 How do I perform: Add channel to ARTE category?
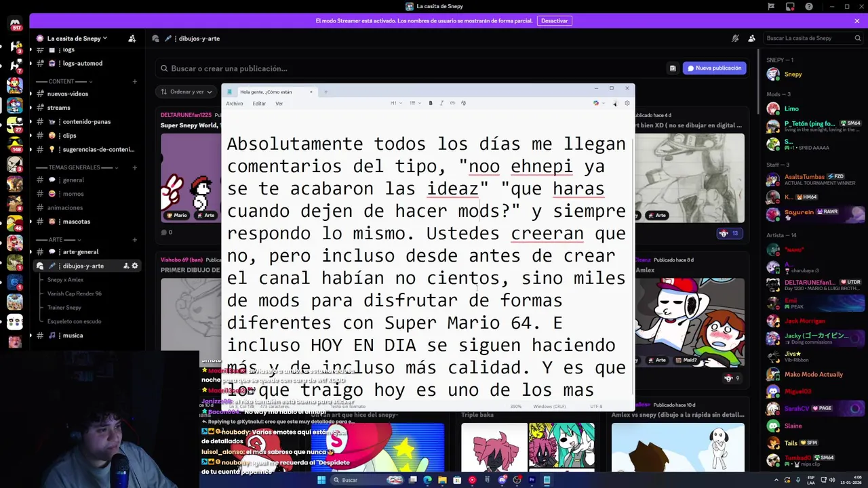coord(134,240)
